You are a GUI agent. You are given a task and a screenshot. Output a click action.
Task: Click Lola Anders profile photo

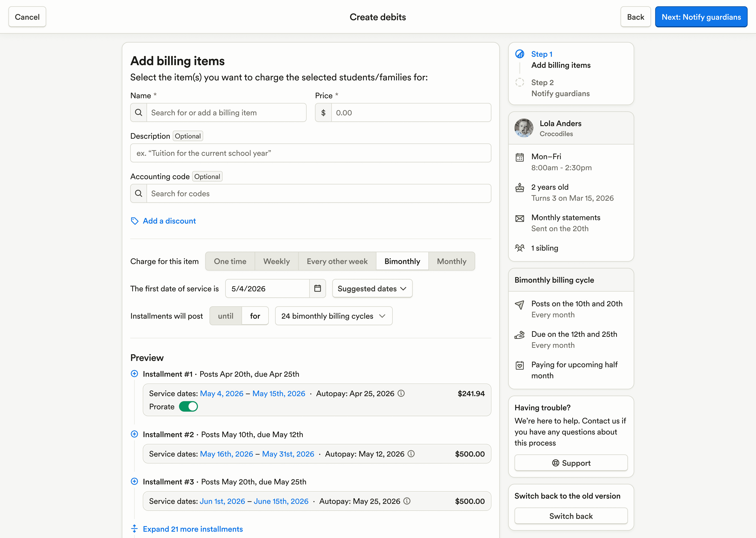click(524, 128)
